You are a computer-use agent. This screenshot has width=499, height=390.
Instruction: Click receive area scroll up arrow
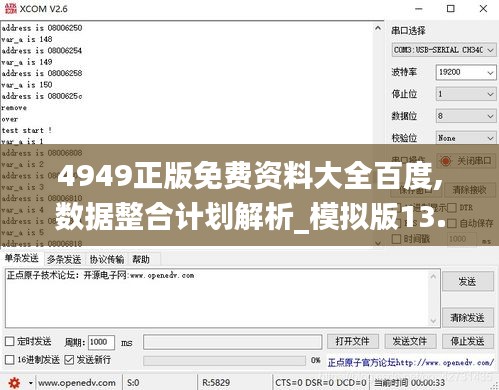coord(378,28)
